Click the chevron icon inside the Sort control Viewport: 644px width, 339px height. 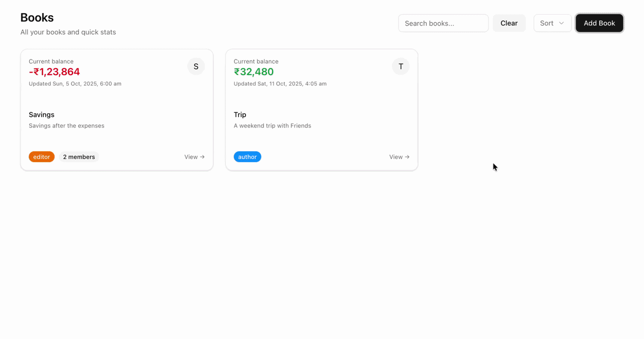pyautogui.click(x=560, y=23)
